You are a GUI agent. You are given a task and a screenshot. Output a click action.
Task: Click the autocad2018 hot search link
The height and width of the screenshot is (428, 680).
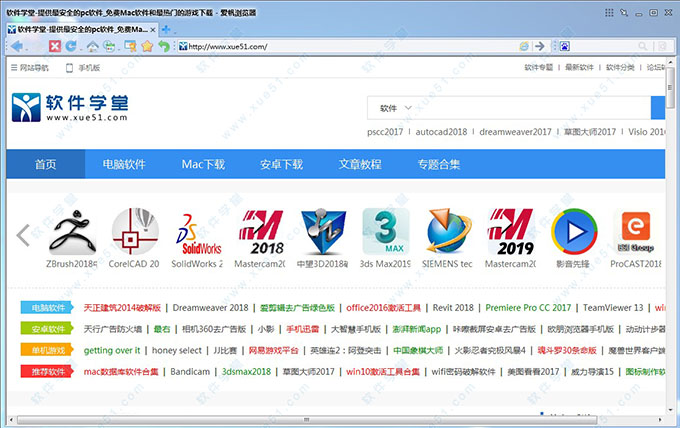tap(441, 132)
